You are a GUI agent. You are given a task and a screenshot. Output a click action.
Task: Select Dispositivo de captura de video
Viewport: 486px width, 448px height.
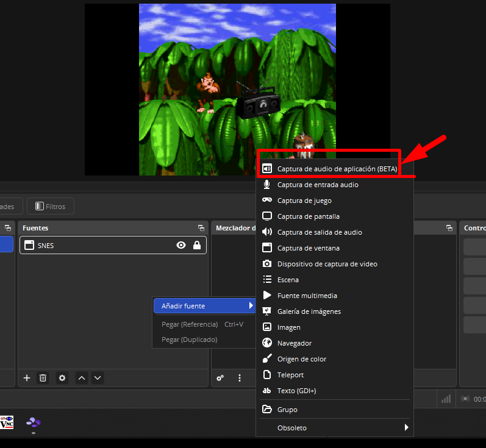pos(327,264)
